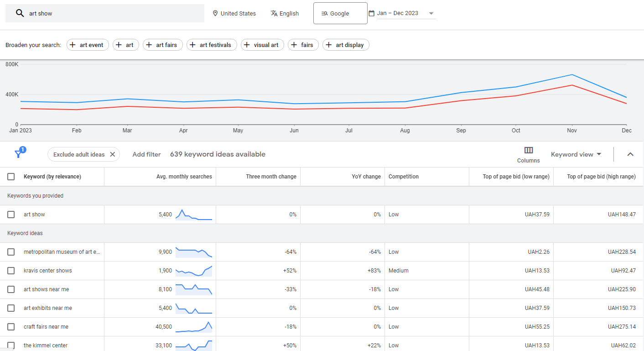Click trend sparkline for craft fairs near me

(194, 327)
